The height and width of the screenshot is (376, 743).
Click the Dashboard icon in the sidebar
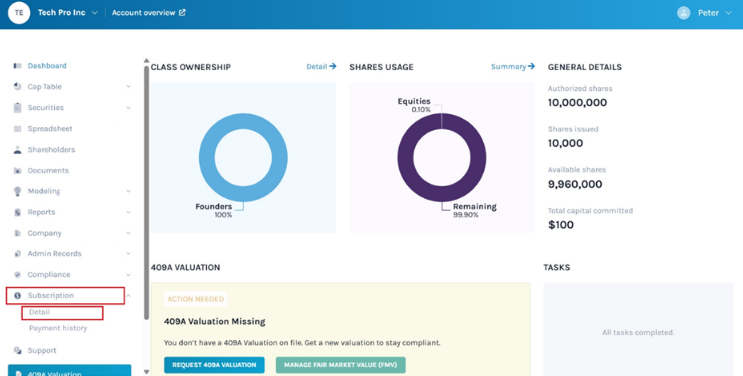click(x=18, y=66)
